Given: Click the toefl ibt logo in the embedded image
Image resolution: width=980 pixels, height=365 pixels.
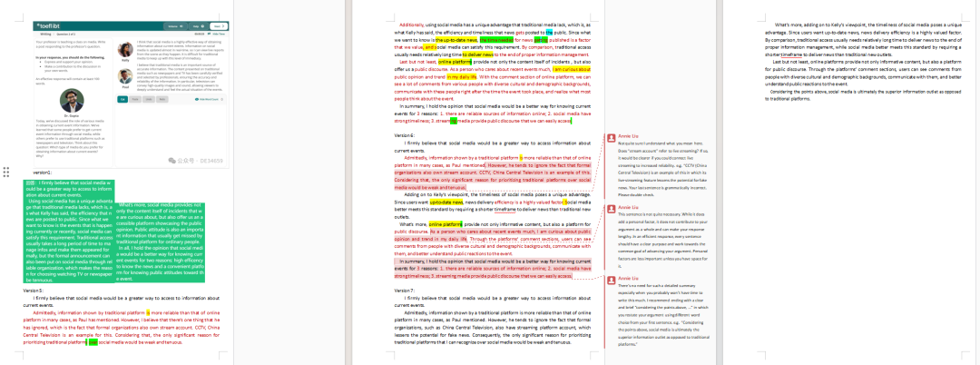Looking at the screenshot, I should coord(46,26).
